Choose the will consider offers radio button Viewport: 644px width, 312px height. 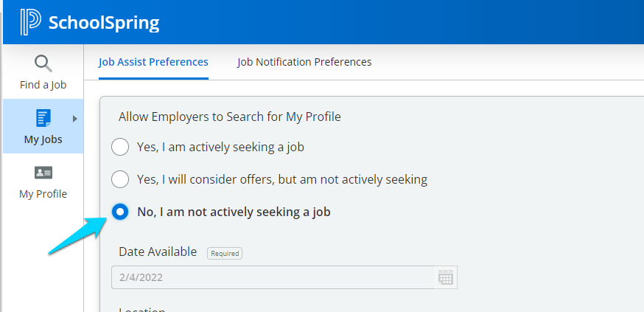(120, 179)
